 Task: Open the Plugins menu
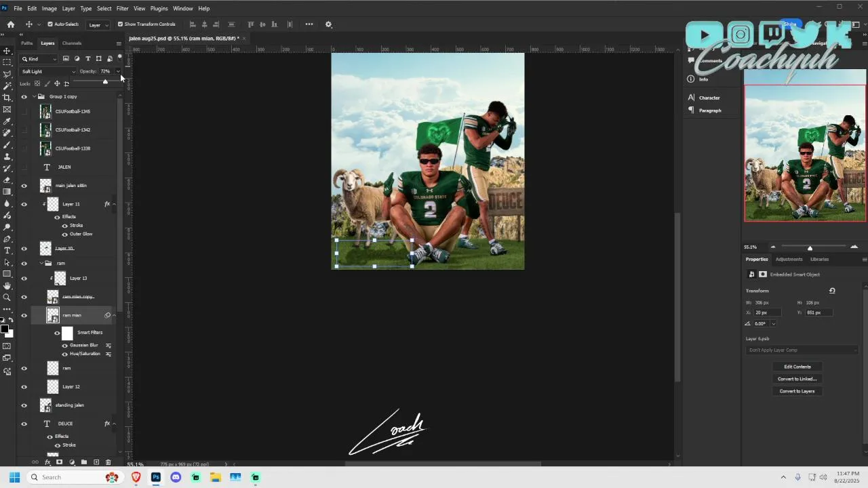[x=159, y=8]
